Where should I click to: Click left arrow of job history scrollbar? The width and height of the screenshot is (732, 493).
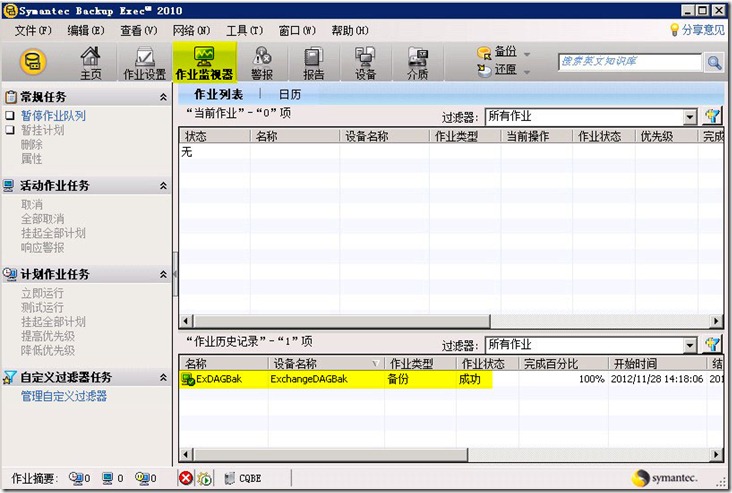tap(186, 454)
